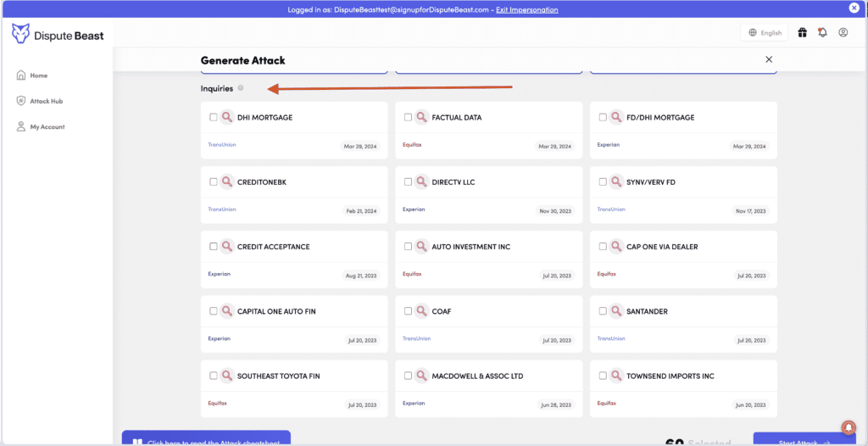Open the notifications bell icon
Viewport: 868px width, 446px height.
(822, 32)
